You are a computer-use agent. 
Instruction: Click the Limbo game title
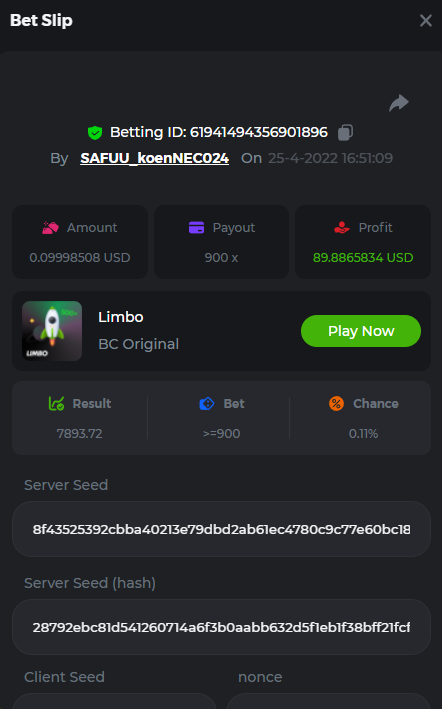click(x=121, y=317)
